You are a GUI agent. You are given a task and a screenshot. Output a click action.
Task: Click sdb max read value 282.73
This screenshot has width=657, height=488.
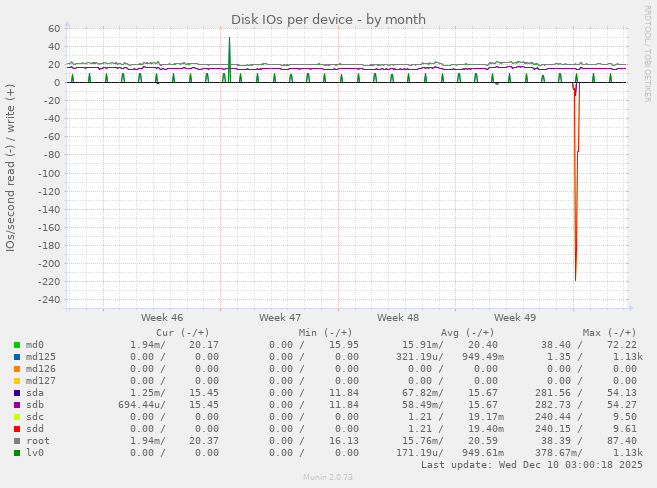coord(553,405)
